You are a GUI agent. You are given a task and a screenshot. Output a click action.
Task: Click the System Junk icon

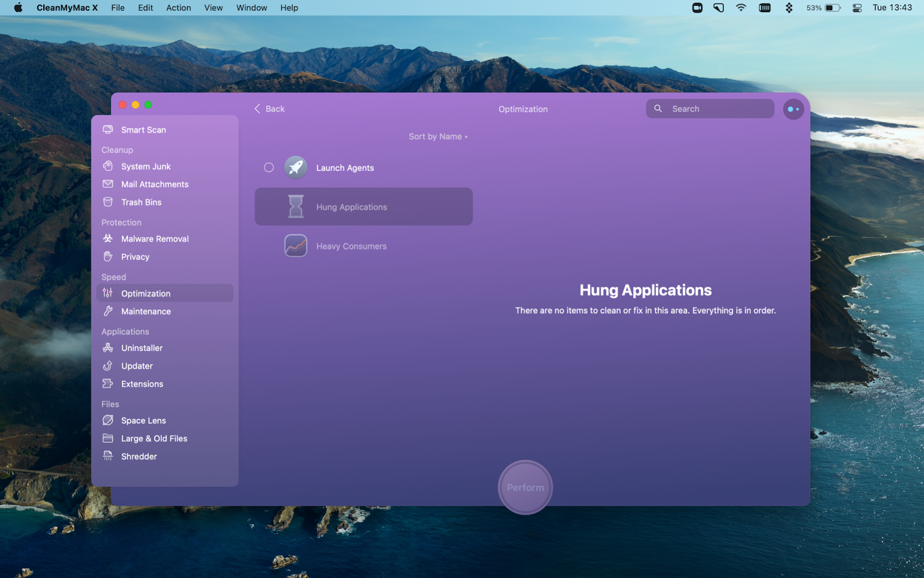pos(108,166)
